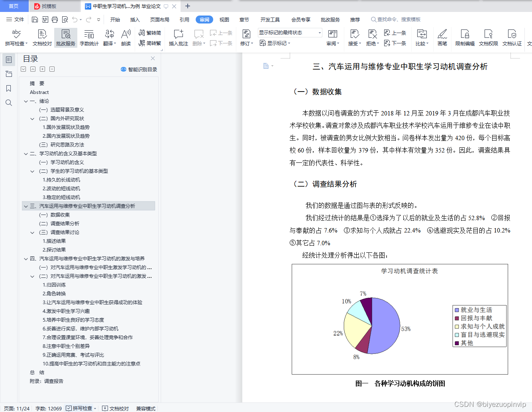Viewport: 532px width, 412px height.
Task: Convert text using 繁转简
Action: [x=150, y=33]
